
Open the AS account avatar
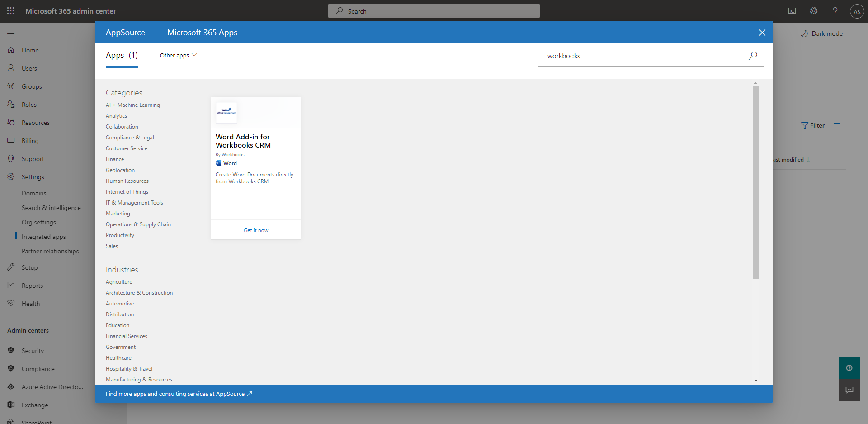click(x=857, y=11)
